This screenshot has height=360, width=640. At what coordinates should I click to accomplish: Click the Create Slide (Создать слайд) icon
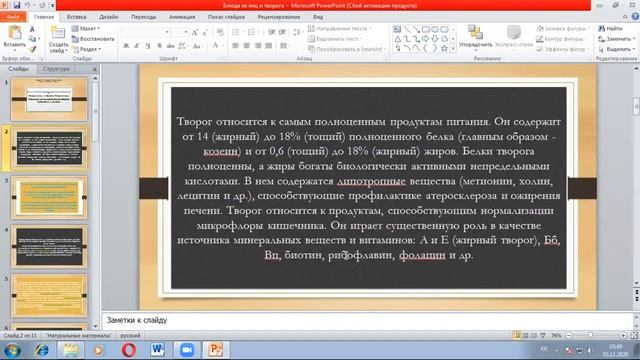[x=58, y=33]
